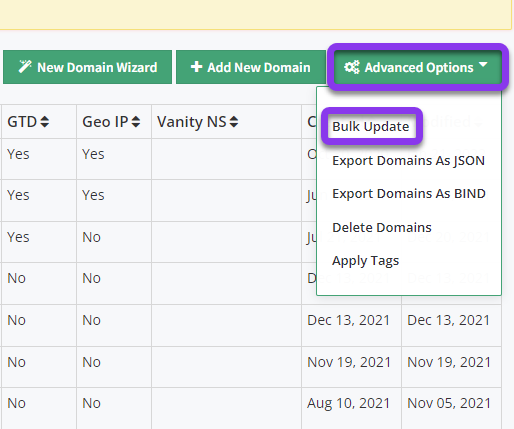Click the yellow notification banner at top

pos(256,15)
